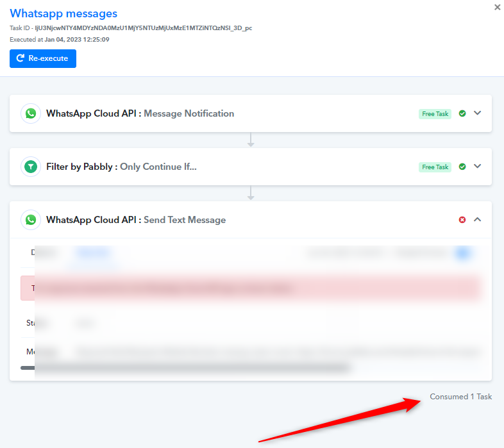Click 'WhatsApp Cloud API : Message Notification' heading
This screenshot has width=504, height=448.
pyautogui.click(x=140, y=113)
